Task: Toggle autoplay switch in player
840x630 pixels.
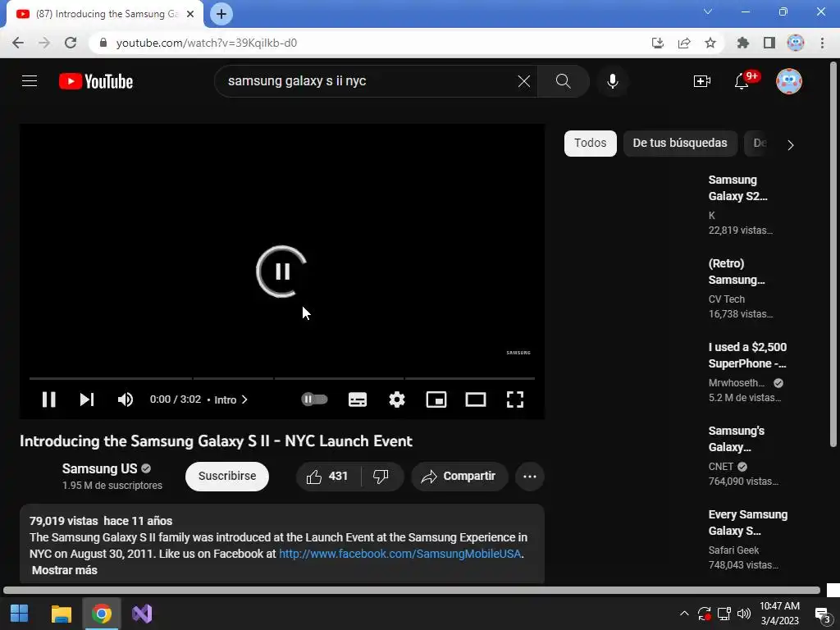Action: 314,399
